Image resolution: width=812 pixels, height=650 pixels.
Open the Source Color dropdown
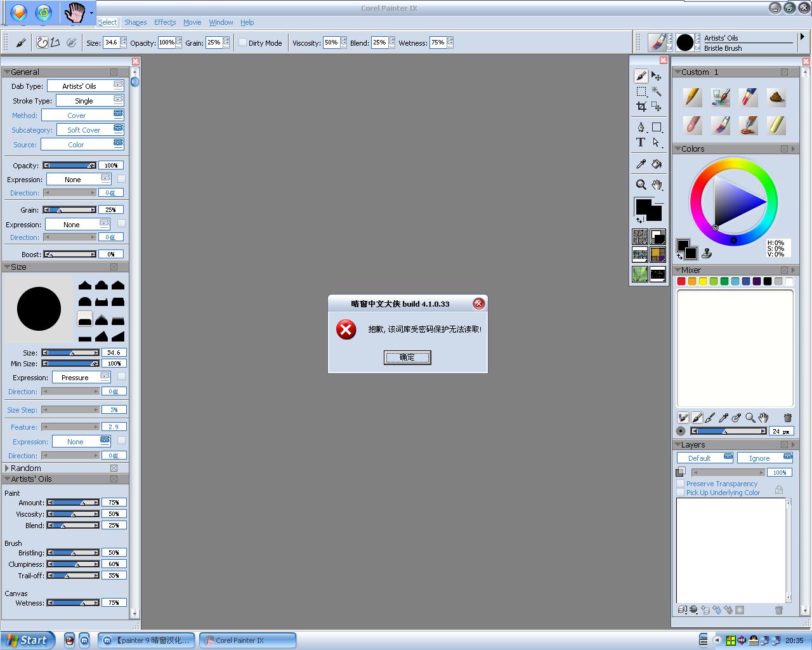pos(82,144)
